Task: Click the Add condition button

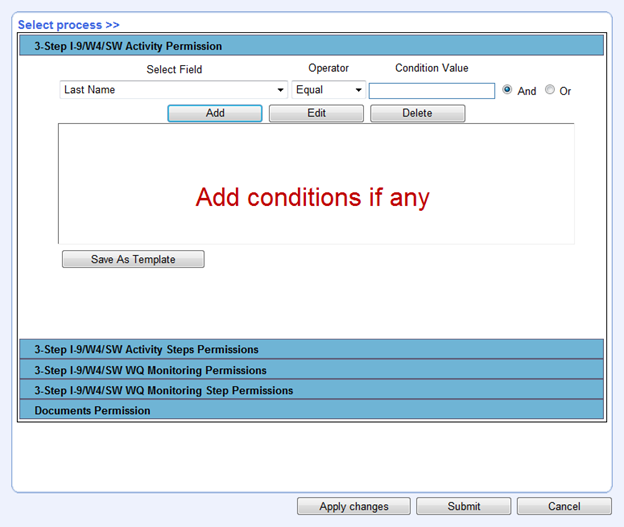Action: tap(215, 113)
